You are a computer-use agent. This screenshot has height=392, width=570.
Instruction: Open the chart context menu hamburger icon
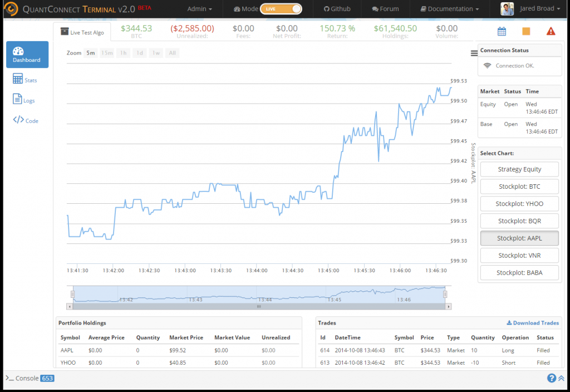click(473, 54)
